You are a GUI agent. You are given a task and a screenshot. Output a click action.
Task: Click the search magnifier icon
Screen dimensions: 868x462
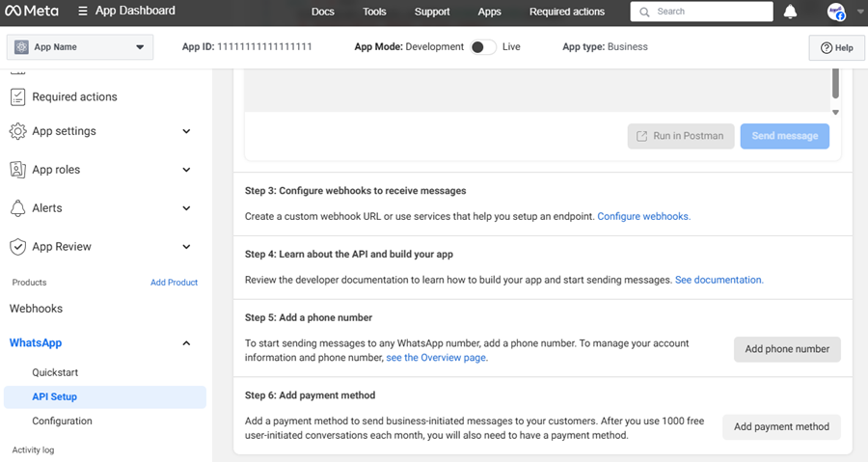tap(644, 12)
